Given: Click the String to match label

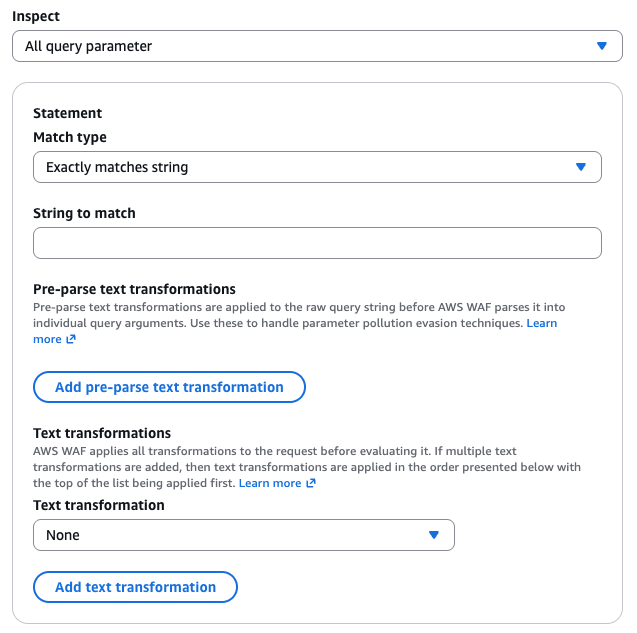Looking at the screenshot, I should click(84, 213).
